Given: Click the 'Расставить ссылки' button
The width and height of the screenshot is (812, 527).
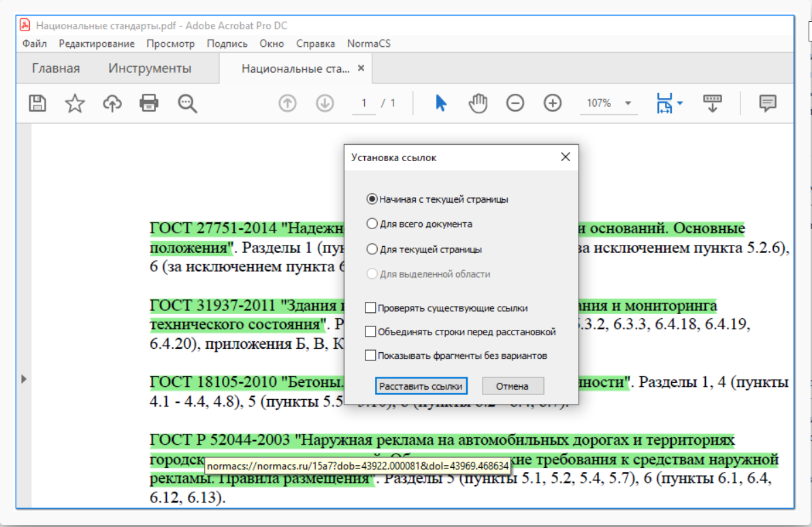Looking at the screenshot, I should tap(421, 386).
